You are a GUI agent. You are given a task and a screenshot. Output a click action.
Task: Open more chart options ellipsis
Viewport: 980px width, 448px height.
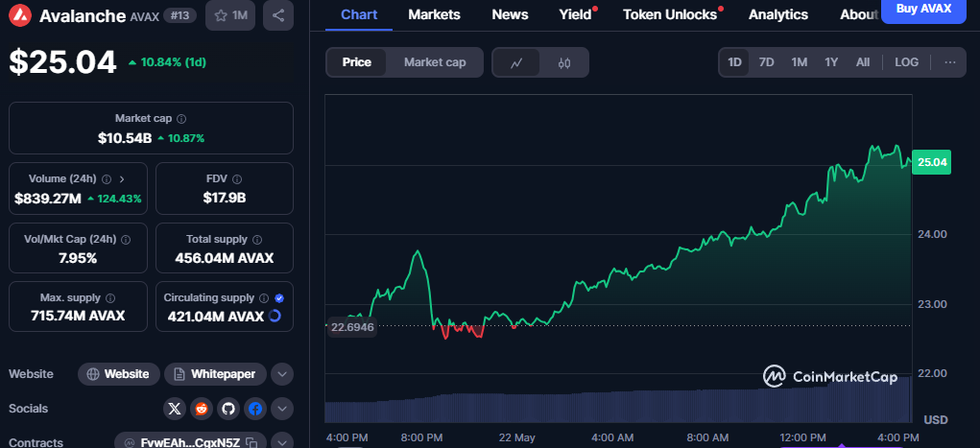point(950,62)
